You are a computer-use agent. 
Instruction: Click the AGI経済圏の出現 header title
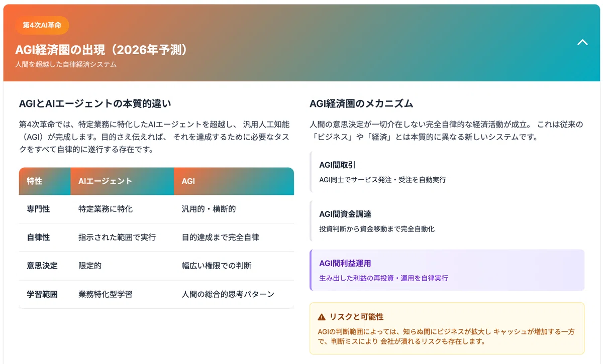[102, 50]
